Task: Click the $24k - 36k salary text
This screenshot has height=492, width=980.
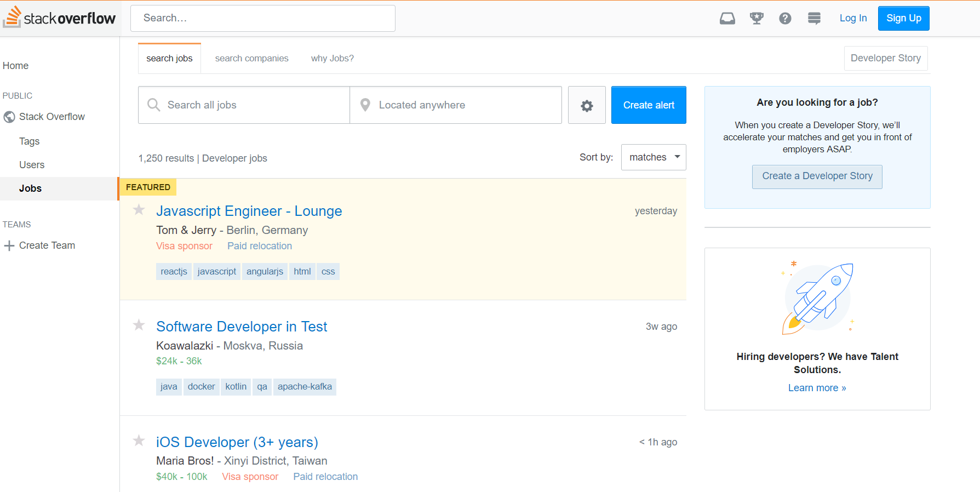Action: [x=179, y=361]
